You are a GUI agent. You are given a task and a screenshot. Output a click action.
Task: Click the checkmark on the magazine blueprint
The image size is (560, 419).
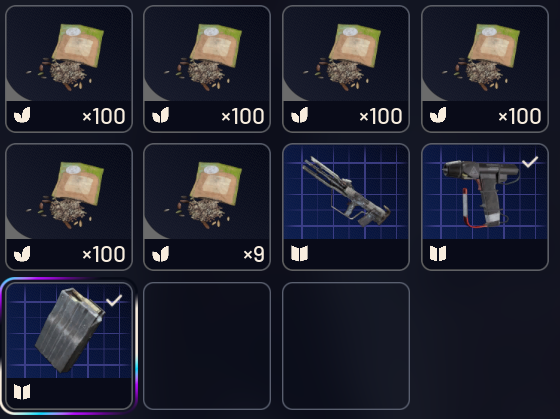click(114, 300)
